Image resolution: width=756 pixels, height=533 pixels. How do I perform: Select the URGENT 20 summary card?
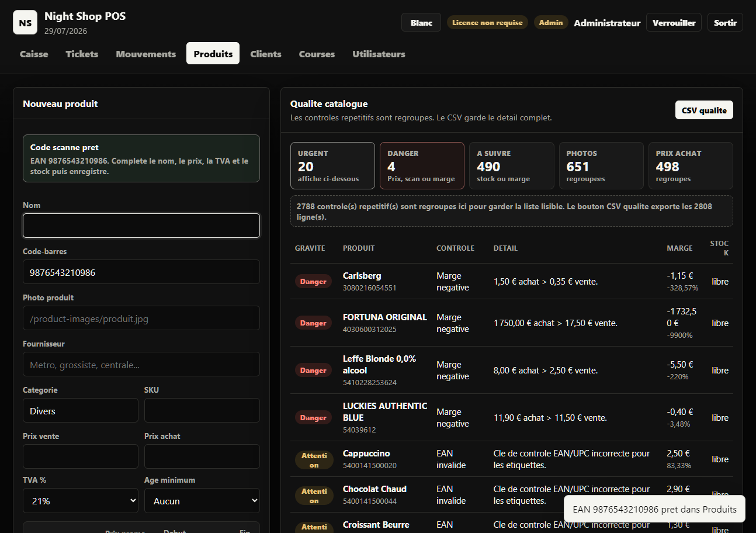coord(332,166)
